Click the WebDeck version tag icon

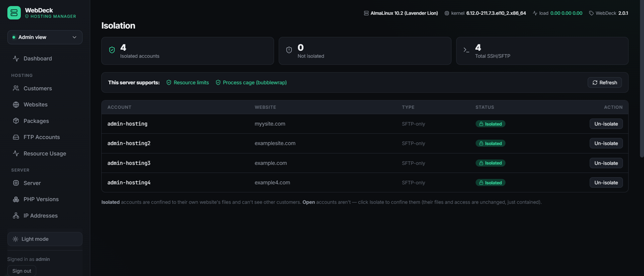point(592,13)
